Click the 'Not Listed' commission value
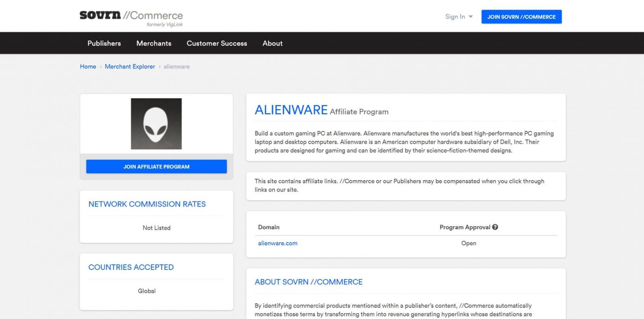Screen dimensions: 644x319 pos(157,228)
